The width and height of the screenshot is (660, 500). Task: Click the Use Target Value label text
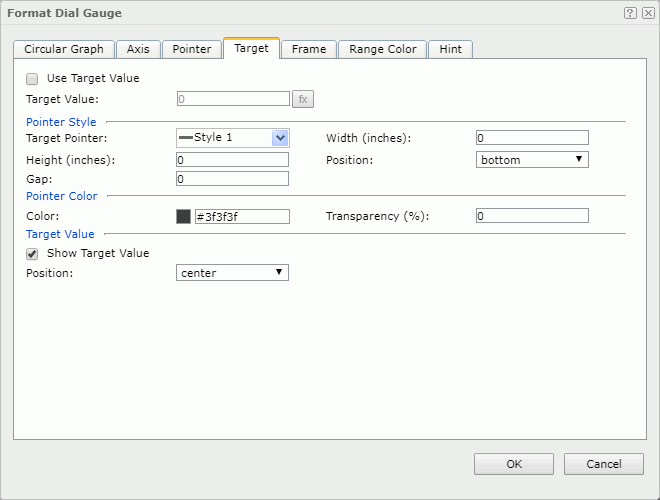click(x=93, y=78)
